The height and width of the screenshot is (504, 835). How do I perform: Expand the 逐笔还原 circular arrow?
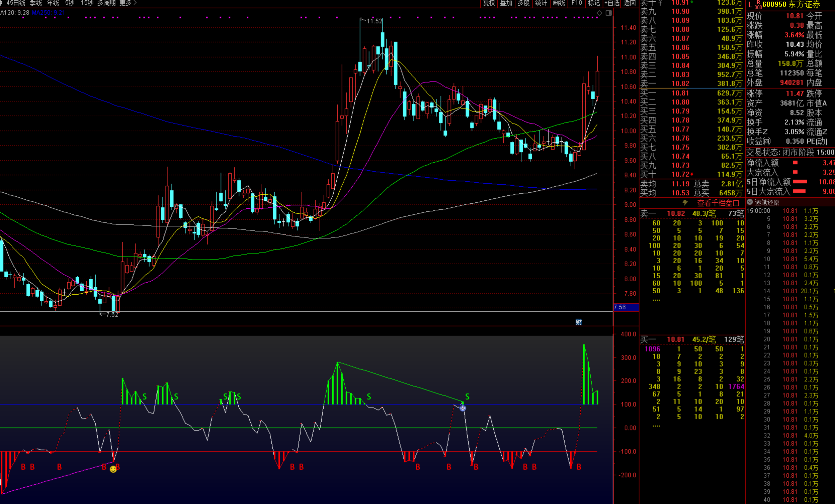[750, 202]
